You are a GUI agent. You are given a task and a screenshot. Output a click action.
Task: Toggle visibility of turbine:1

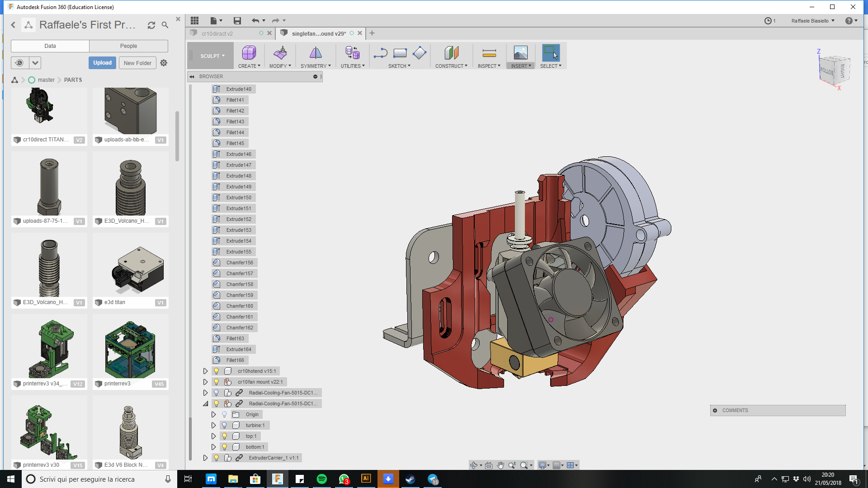(x=224, y=425)
